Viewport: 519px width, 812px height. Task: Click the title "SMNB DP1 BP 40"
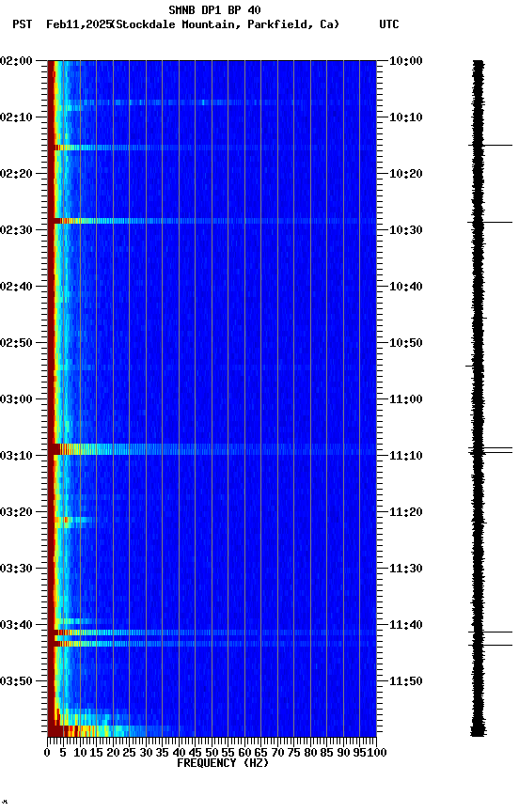click(x=214, y=9)
